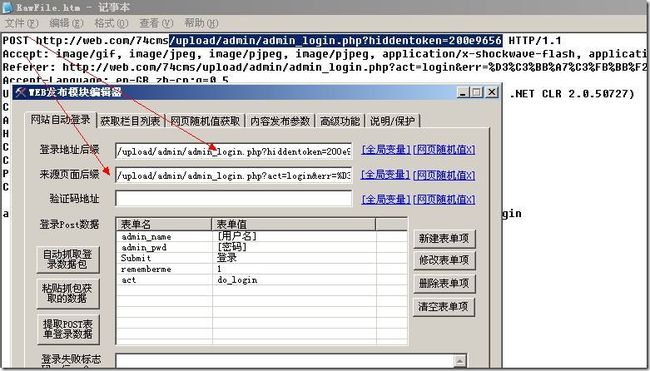Switch to the 内容发布参数 tab

coord(280,121)
